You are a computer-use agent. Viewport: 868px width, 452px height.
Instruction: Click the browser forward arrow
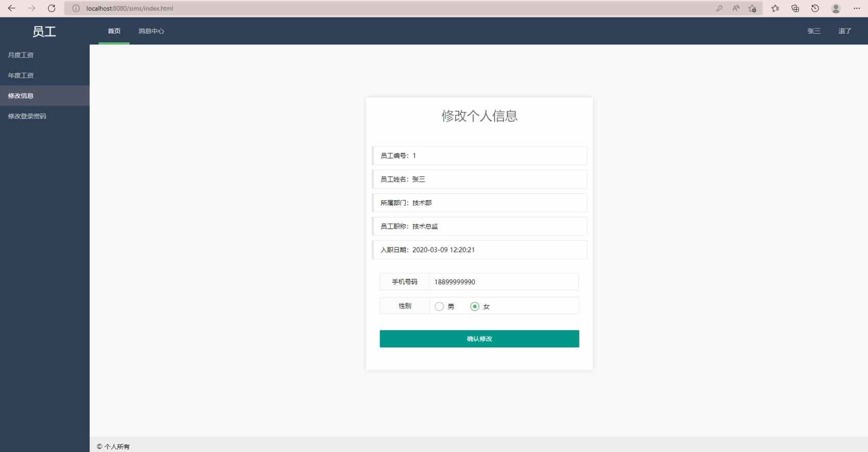(x=32, y=8)
